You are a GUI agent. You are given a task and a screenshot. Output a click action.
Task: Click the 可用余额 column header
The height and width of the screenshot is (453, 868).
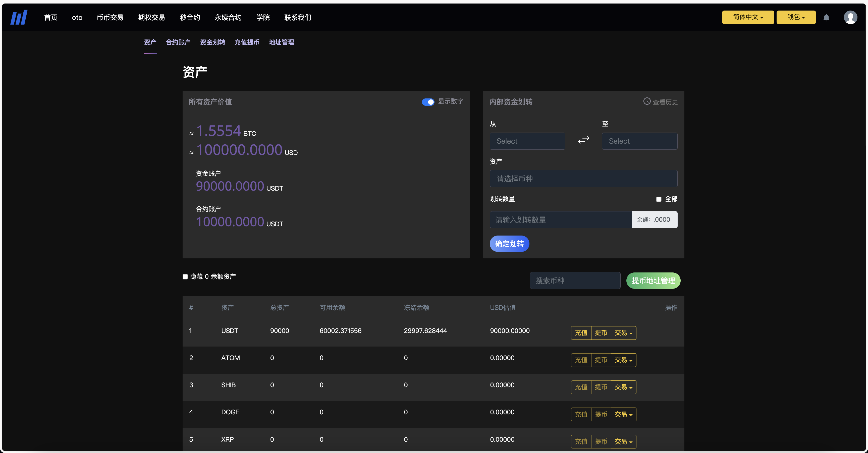point(332,308)
